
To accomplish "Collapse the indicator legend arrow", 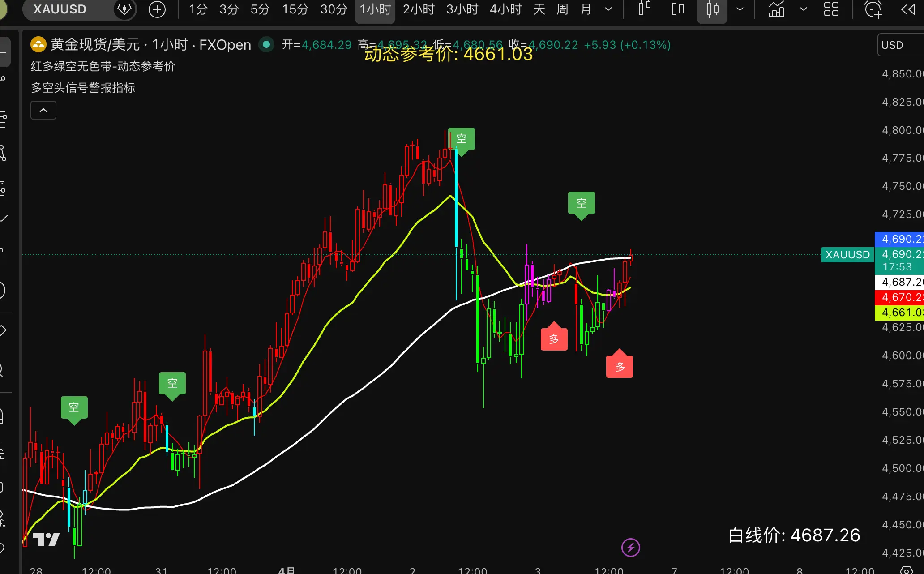I will (x=43, y=110).
